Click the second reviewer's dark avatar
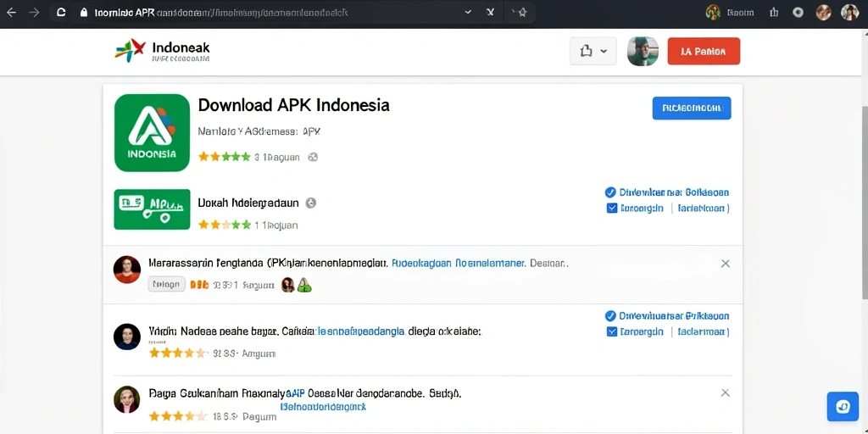 point(127,337)
